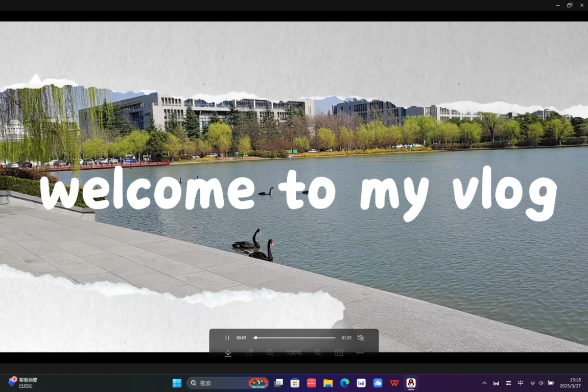The width and height of the screenshot is (588, 392).
Task: Open the Windows Start menu
Action: (x=177, y=383)
